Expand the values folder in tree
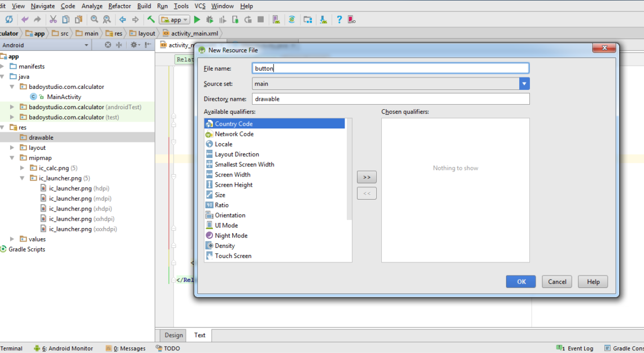 (12, 239)
